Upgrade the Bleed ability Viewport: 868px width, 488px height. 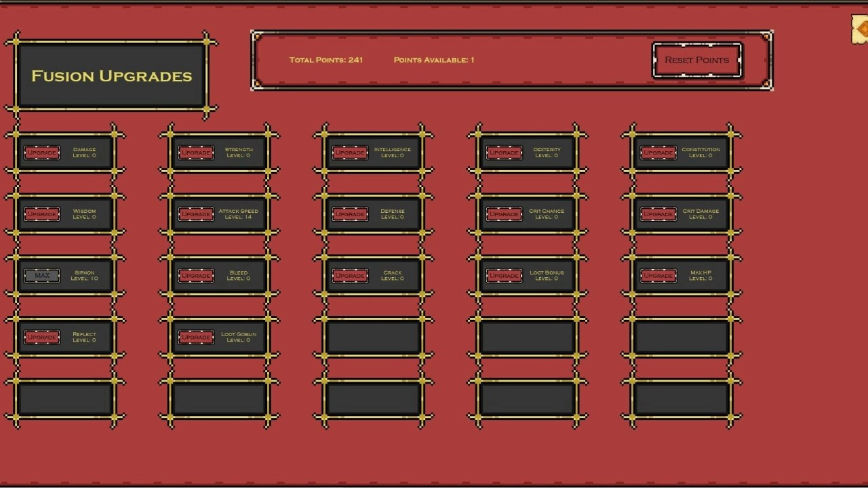196,276
